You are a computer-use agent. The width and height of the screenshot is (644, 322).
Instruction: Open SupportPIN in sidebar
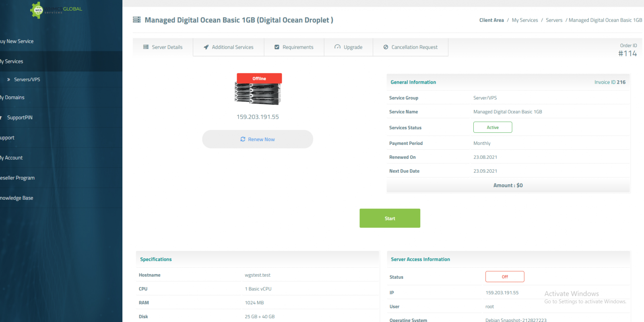[x=61, y=118]
